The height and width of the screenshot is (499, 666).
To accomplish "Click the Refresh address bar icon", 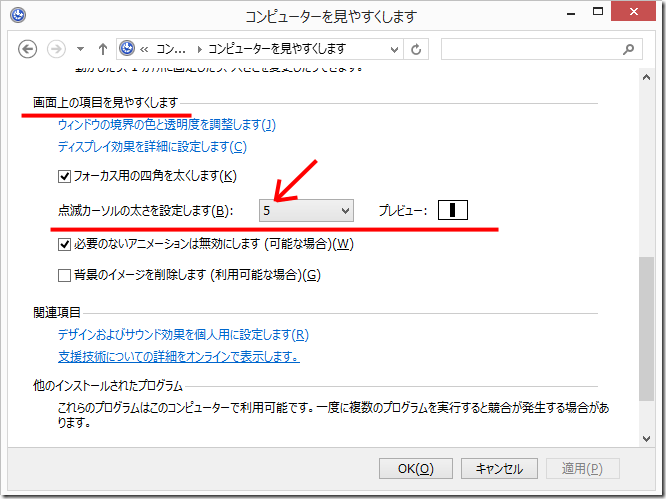I will (416, 48).
